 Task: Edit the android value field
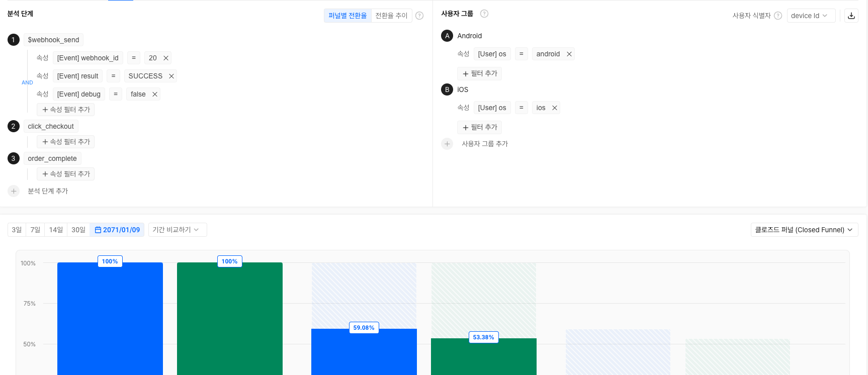tap(548, 54)
